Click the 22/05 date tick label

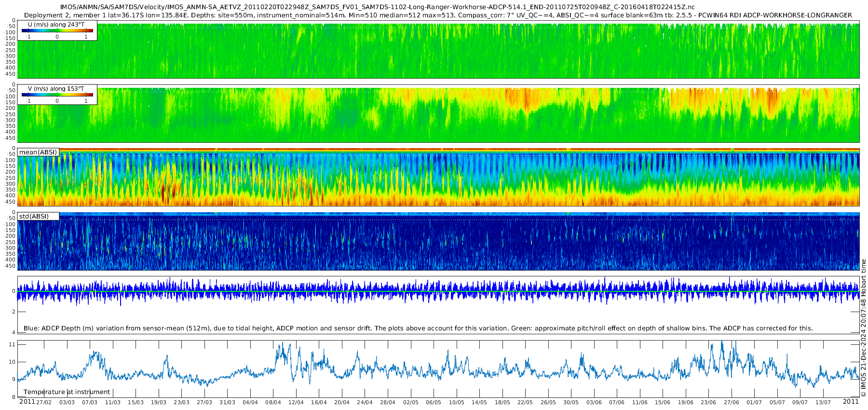point(525,402)
